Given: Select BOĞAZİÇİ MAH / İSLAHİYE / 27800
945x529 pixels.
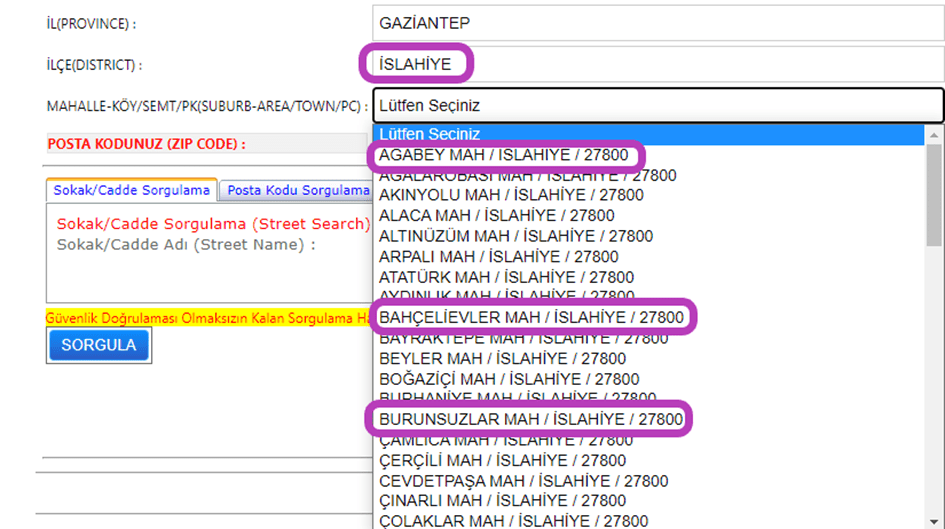Looking at the screenshot, I should point(509,379).
